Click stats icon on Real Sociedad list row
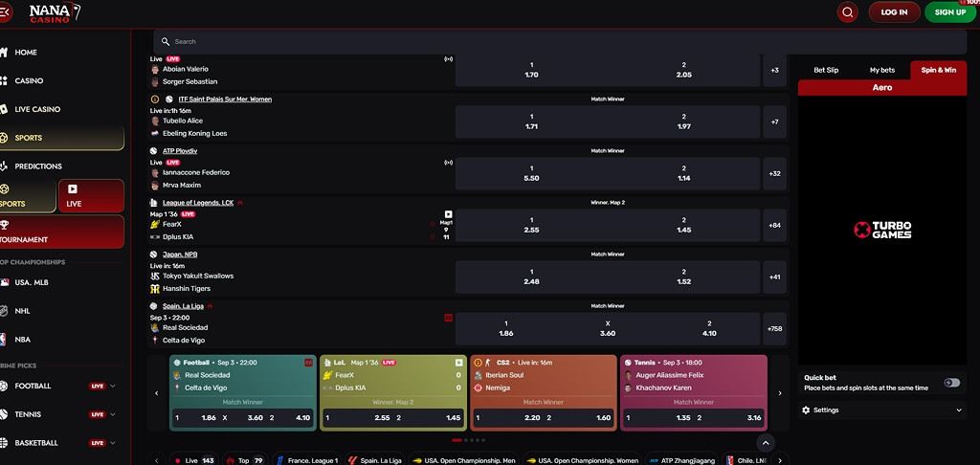This screenshot has height=465, width=980. pyautogui.click(x=448, y=318)
